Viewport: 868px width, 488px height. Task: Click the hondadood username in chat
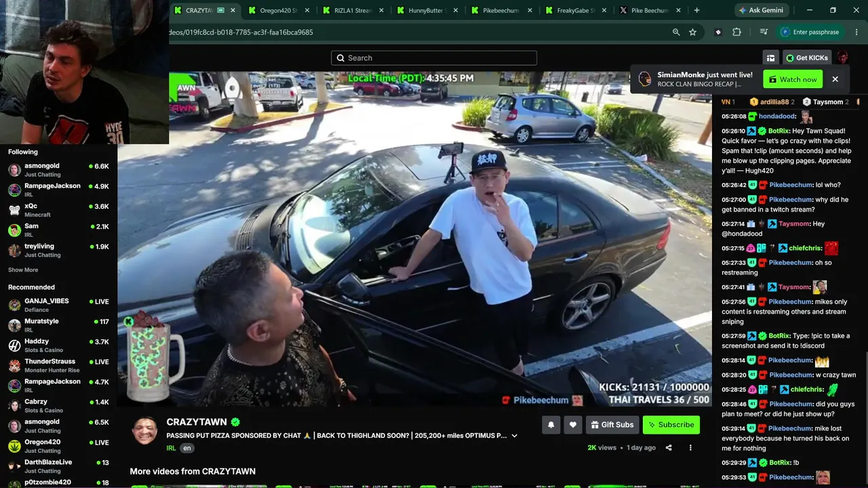[x=777, y=117]
